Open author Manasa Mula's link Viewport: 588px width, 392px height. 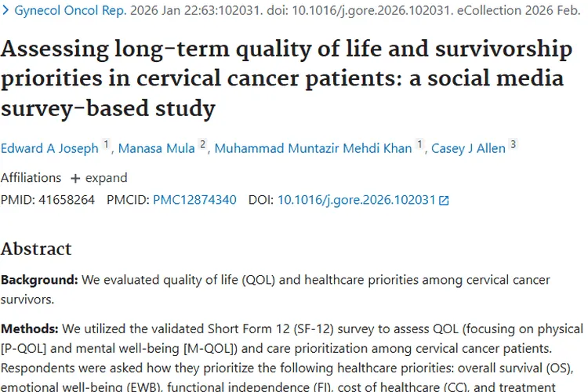(x=156, y=148)
